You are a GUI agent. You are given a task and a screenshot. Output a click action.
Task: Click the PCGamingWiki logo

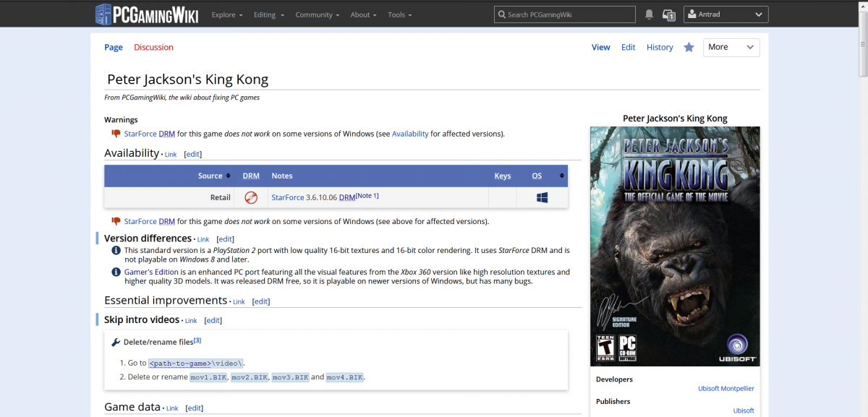click(147, 14)
